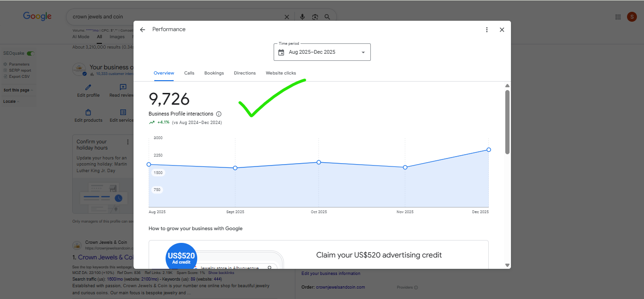The width and height of the screenshot is (644, 299).
Task: Click the Aug 2025 data point on chart
Action: (x=149, y=165)
